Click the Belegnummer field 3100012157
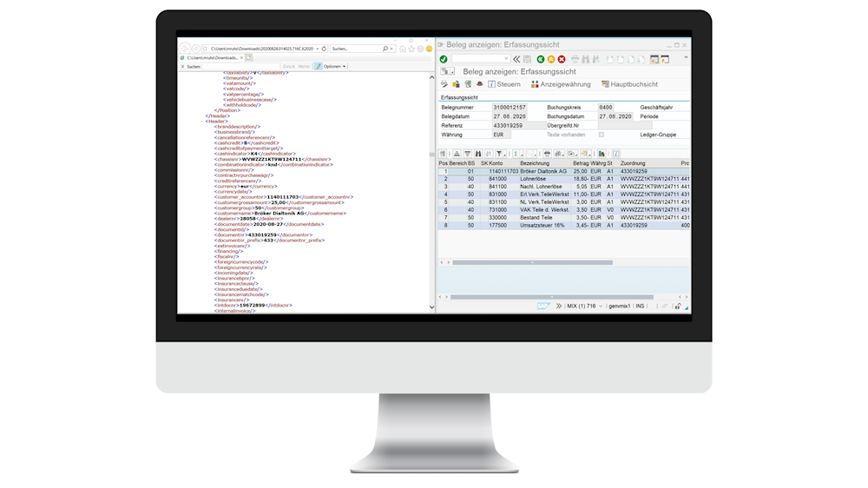The width and height of the screenshot is (868, 488). pyautogui.click(x=510, y=108)
